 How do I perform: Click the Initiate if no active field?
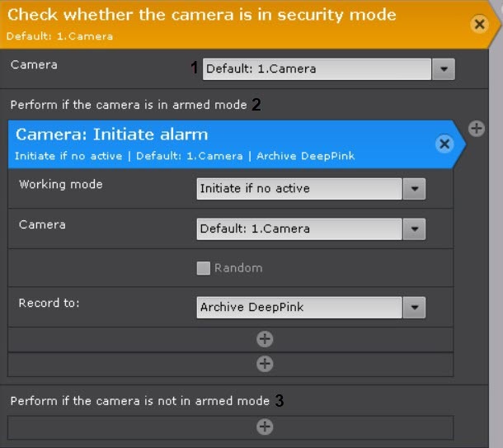[299, 189]
